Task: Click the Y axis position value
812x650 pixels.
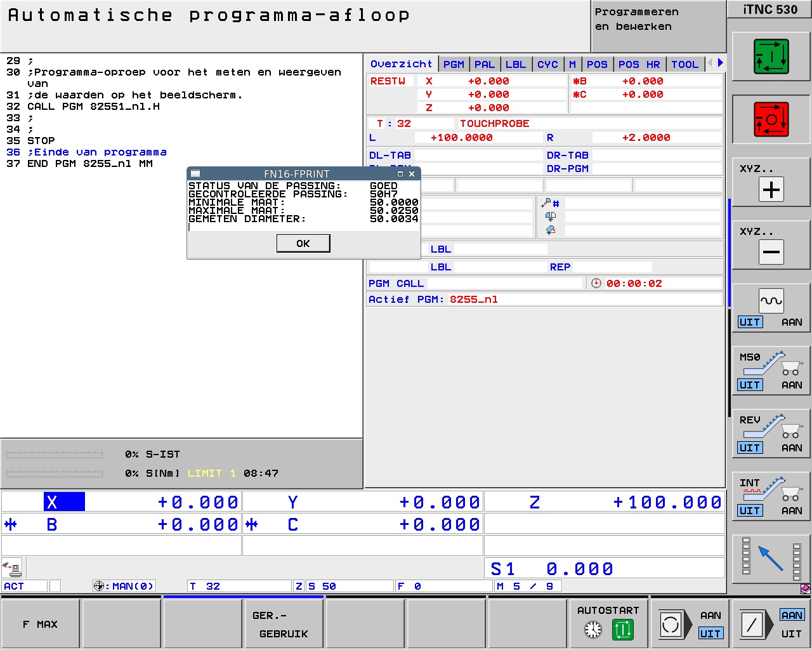Action: (440, 502)
